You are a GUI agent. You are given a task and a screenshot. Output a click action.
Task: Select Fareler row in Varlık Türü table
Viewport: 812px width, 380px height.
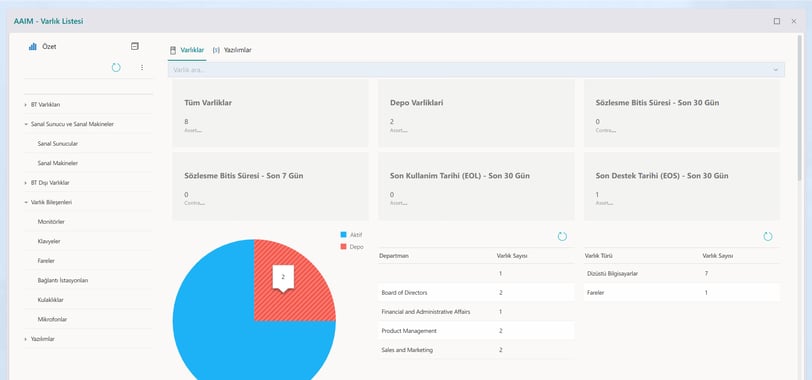[682, 293]
